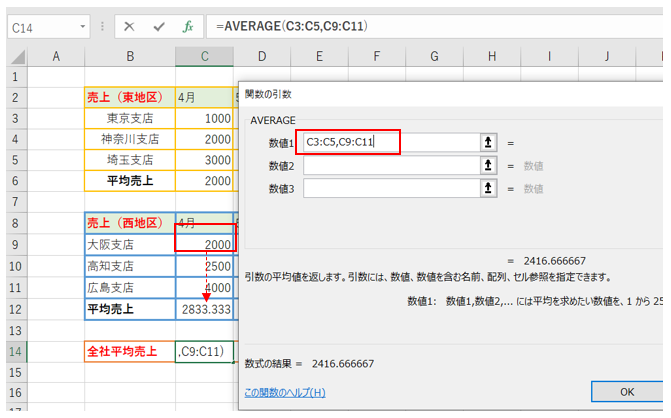Click the fx insert function icon

click(x=187, y=28)
